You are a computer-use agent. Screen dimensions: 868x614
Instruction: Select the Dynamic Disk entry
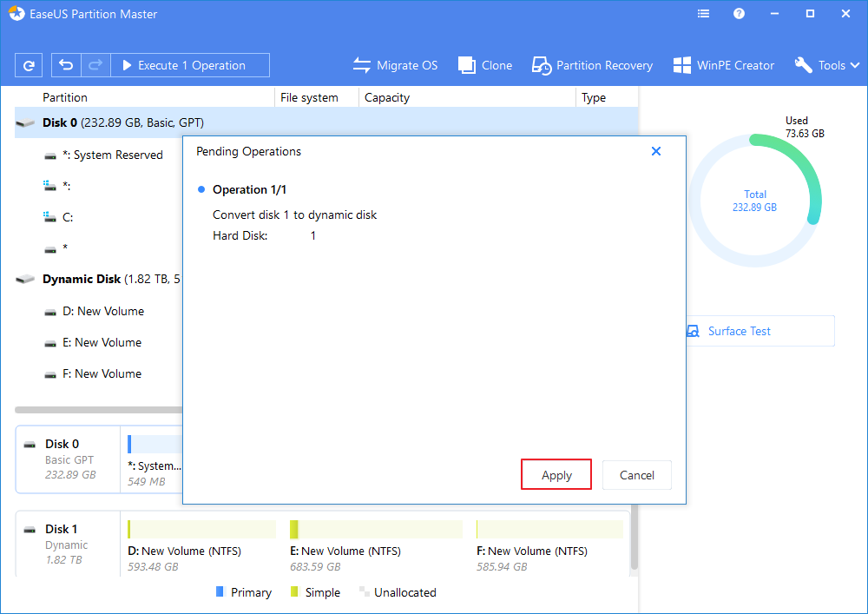82,279
